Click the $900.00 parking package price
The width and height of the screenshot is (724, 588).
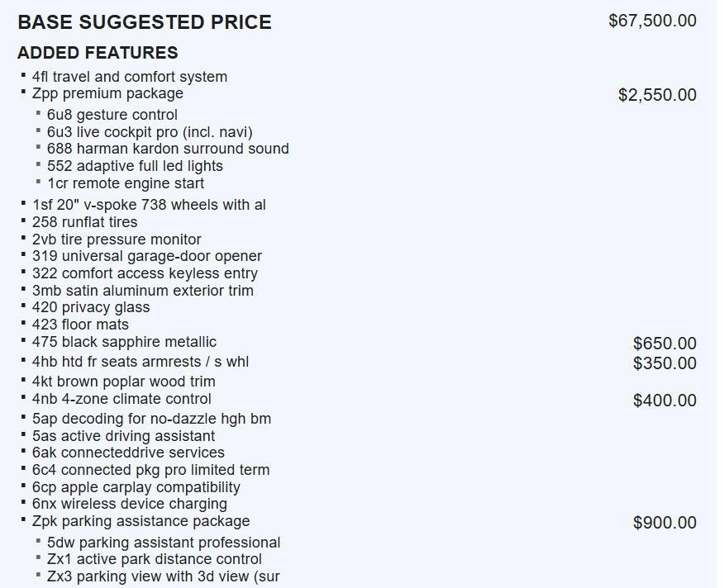click(x=664, y=523)
